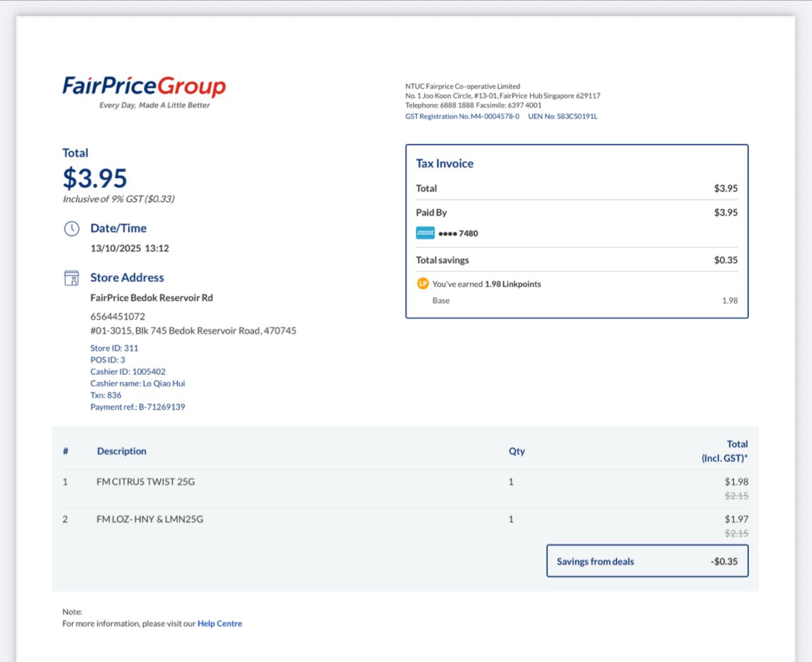Click 'Store ID: 311'
The height and width of the screenshot is (662, 812).
click(x=114, y=348)
